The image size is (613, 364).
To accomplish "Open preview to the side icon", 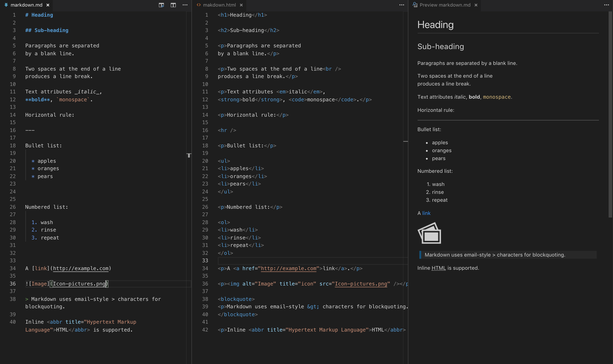I will [x=161, y=5].
